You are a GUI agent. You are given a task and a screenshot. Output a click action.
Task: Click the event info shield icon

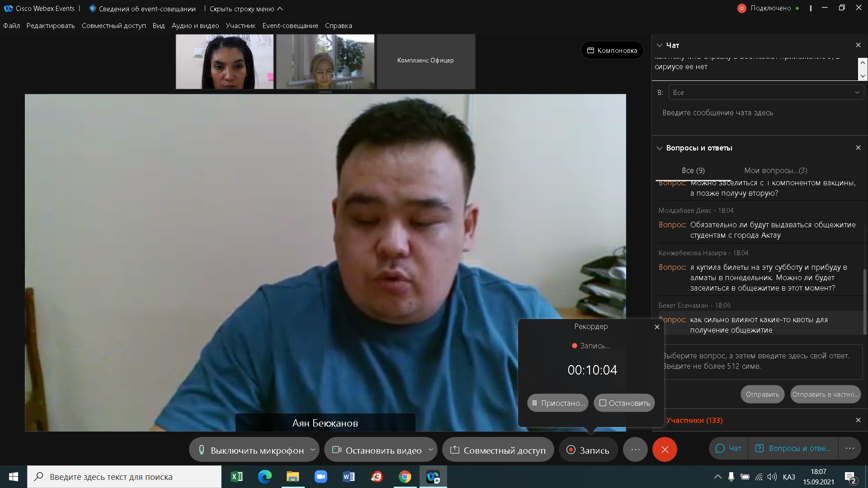(x=93, y=9)
